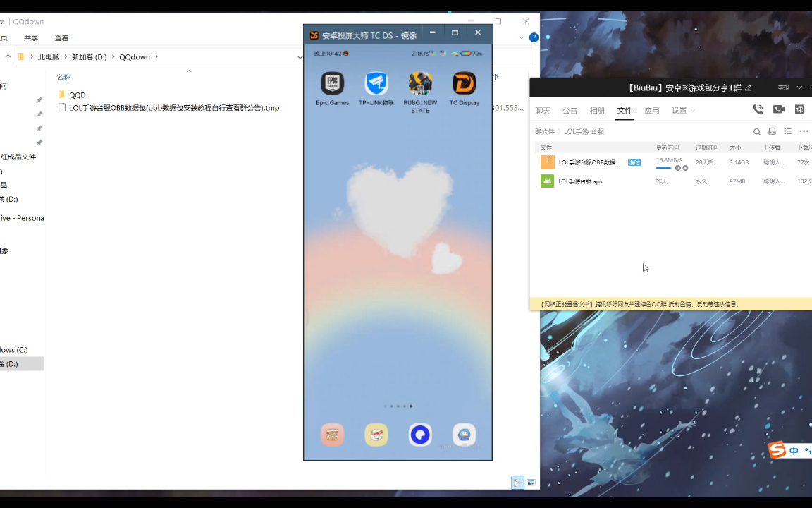Open the 课 (class) icon in the group toolbar
This screenshot has width=812, height=508.
[x=799, y=109]
